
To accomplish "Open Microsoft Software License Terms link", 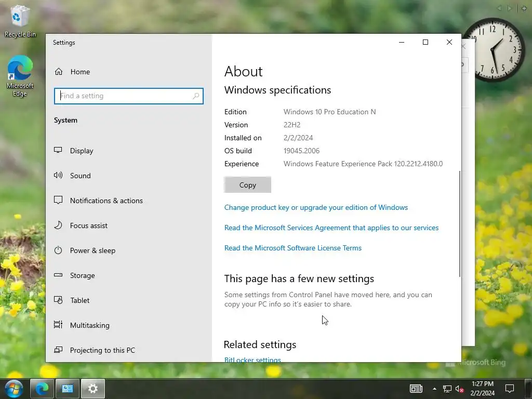I will pyautogui.click(x=293, y=248).
